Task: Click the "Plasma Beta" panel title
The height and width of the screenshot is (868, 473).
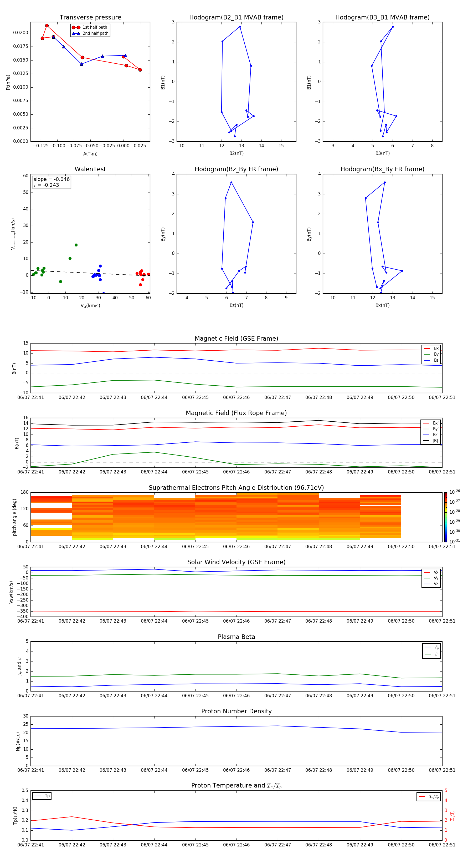Action: [x=236, y=637]
